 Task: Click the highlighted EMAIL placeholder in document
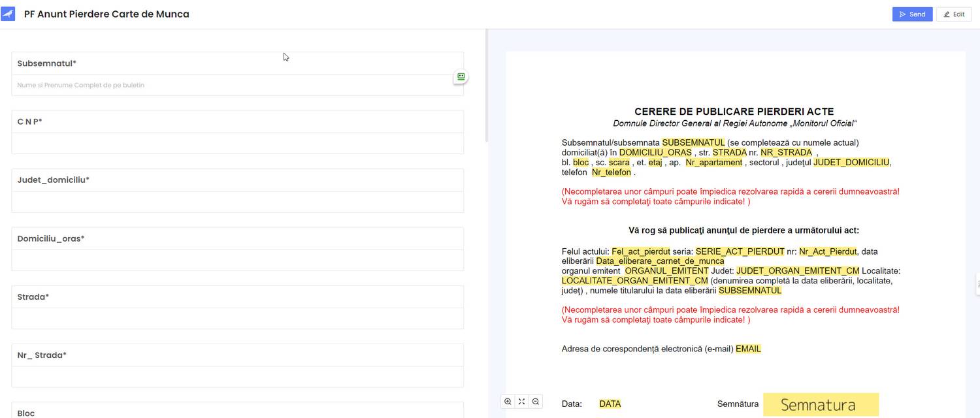[748, 349]
